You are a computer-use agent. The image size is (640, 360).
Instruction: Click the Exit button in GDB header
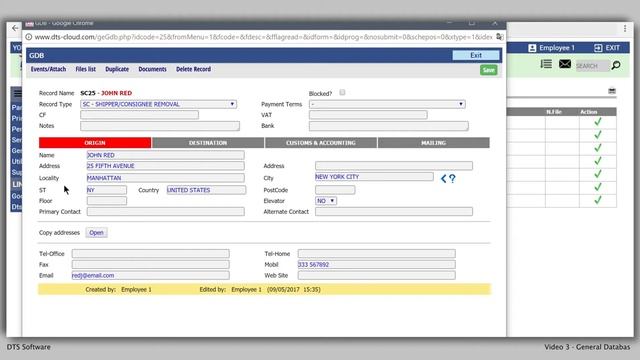click(x=476, y=55)
